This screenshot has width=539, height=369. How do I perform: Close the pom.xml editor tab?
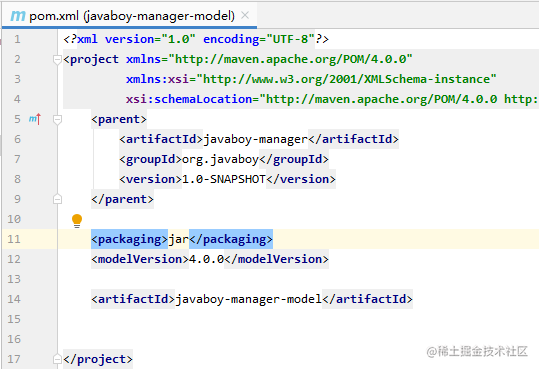pyautogui.click(x=245, y=15)
